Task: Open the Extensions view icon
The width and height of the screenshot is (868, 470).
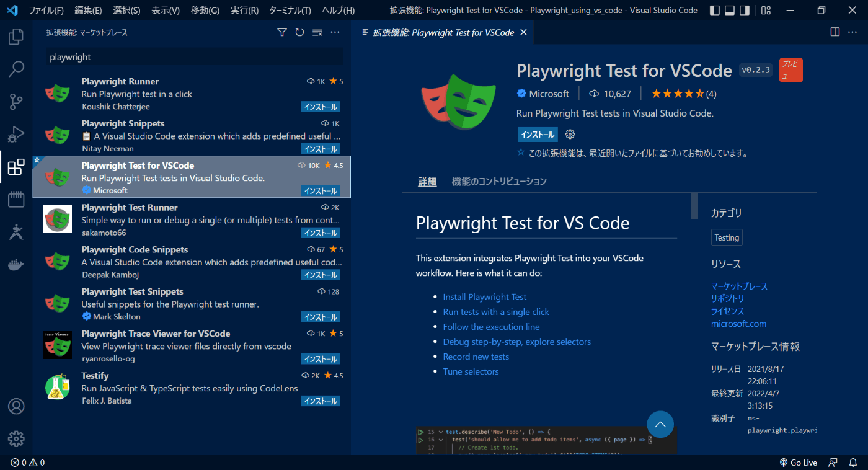Action: click(x=16, y=167)
